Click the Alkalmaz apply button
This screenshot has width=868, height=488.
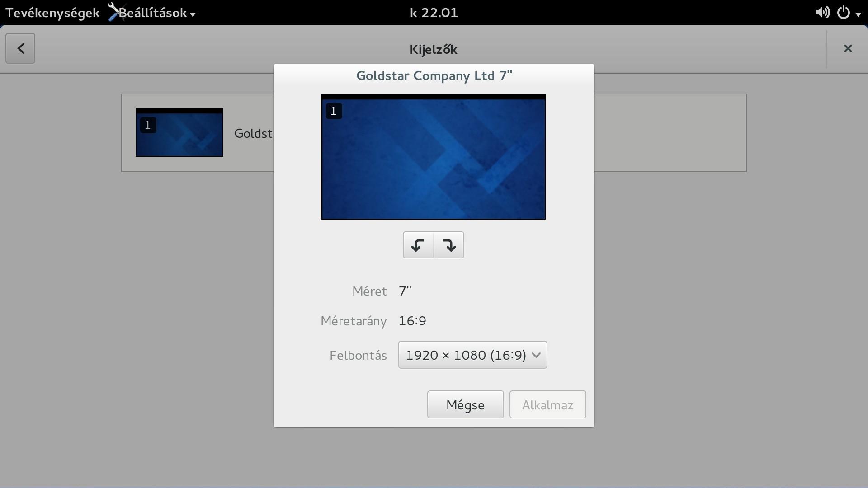click(547, 404)
